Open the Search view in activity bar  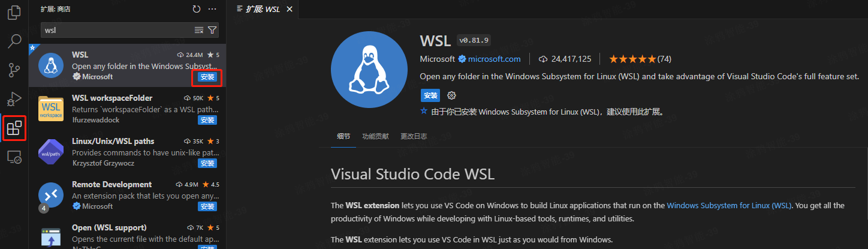click(14, 41)
